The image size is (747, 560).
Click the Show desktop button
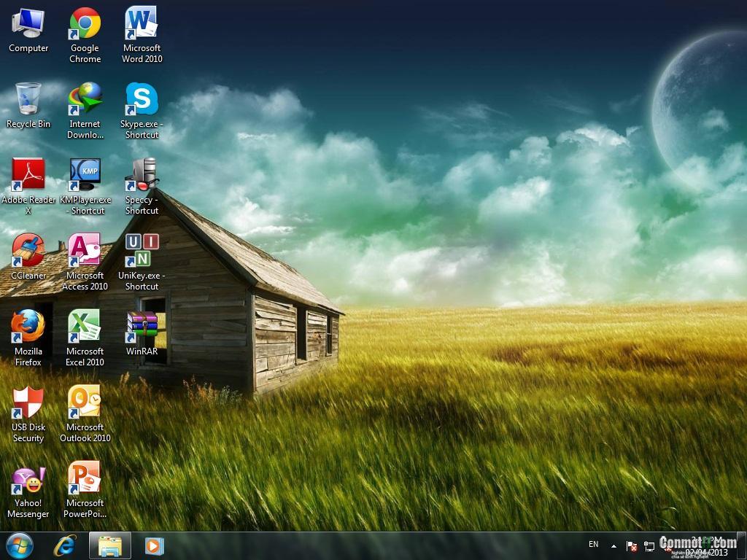[x=742, y=545]
